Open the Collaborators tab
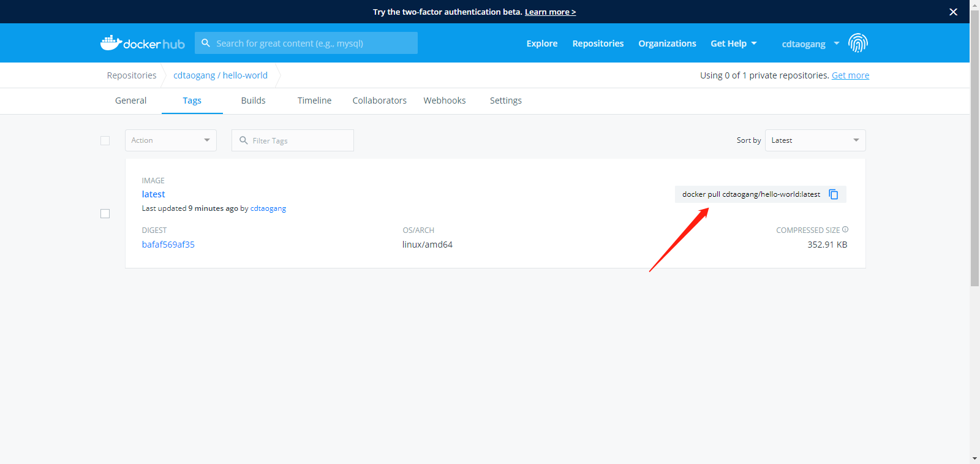The width and height of the screenshot is (980, 464). click(x=379, y=101)
